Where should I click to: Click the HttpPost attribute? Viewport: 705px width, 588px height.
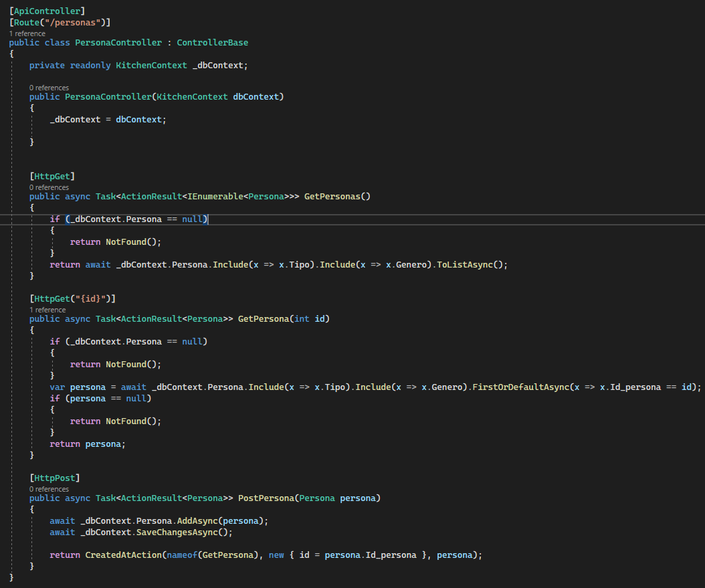point(54,478)
